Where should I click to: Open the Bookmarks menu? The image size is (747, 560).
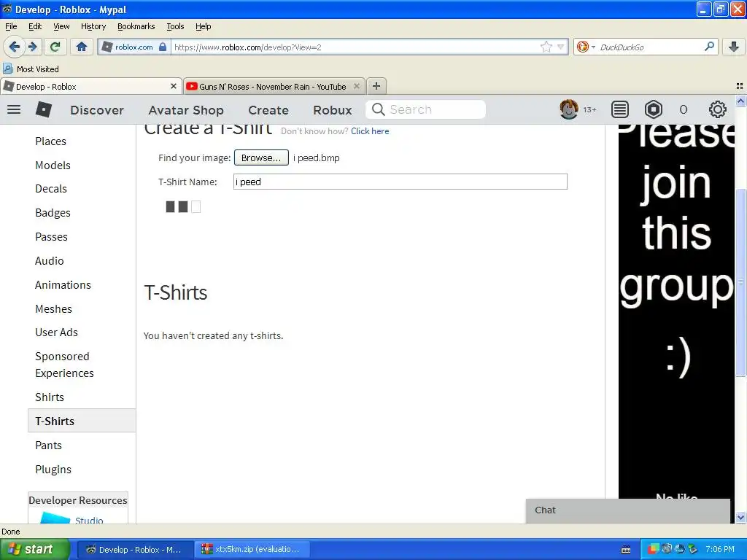136,26
